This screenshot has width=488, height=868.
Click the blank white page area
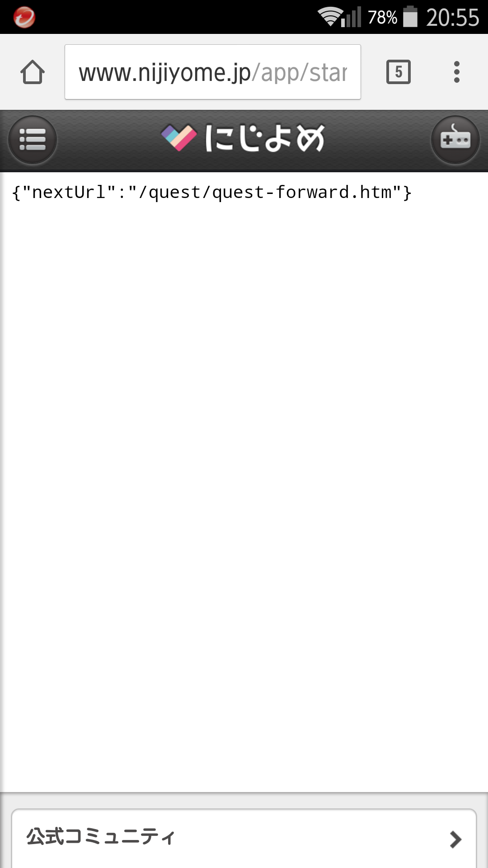(x=244, y=497)
